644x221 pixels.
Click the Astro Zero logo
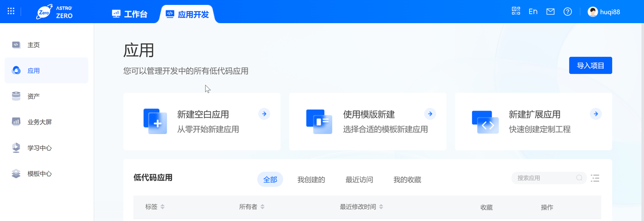tap(54, 12)
